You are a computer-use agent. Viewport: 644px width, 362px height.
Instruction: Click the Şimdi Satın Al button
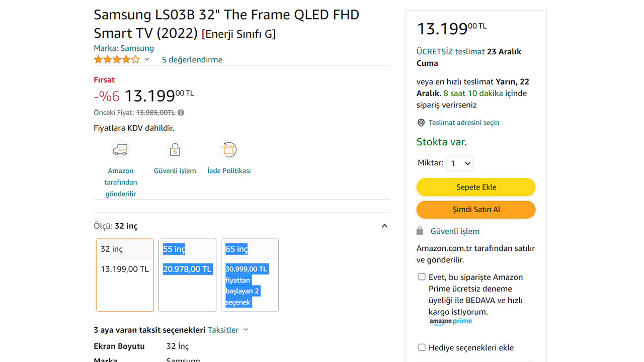pyautogui.click(x=475, y=210)
